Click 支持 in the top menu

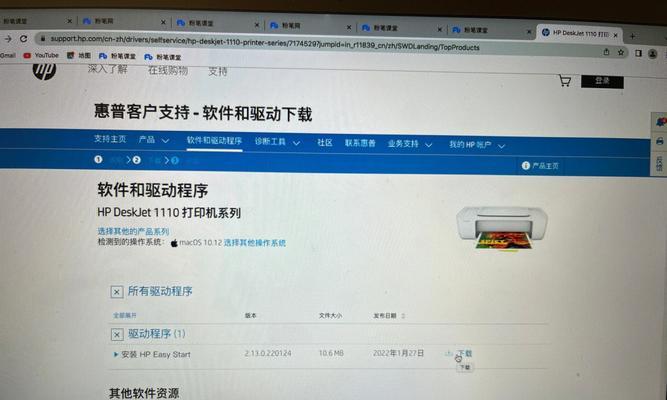(x=217, y=71)
